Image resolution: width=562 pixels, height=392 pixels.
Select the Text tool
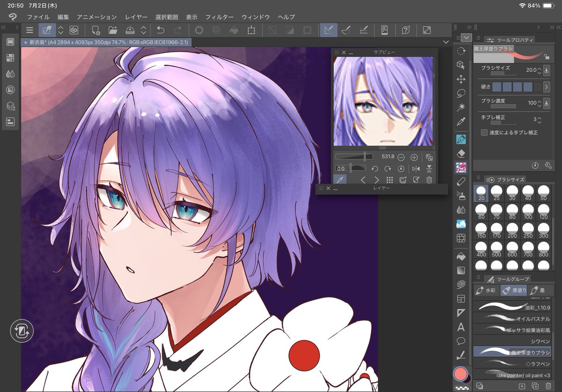click(x=461, y=327)
